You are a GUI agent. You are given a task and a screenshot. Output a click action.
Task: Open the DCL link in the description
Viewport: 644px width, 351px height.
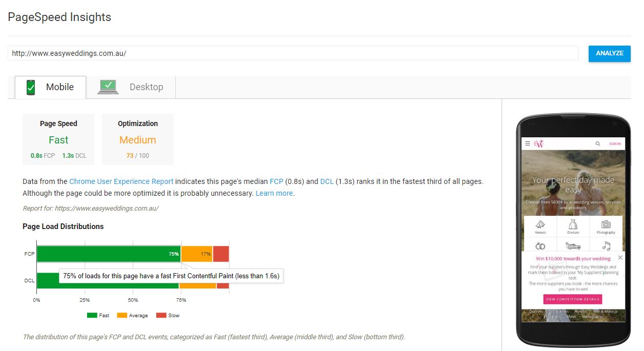pos(327,181)
